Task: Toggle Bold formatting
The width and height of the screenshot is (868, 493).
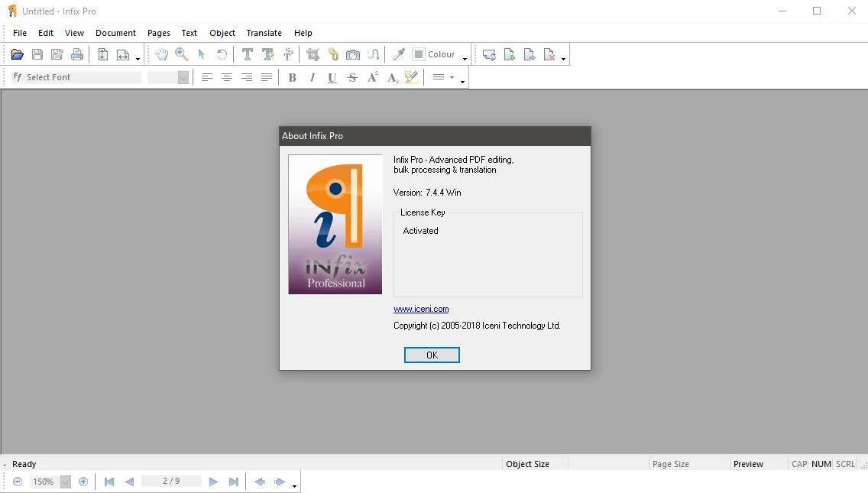Action: click(x=293, y=77)
